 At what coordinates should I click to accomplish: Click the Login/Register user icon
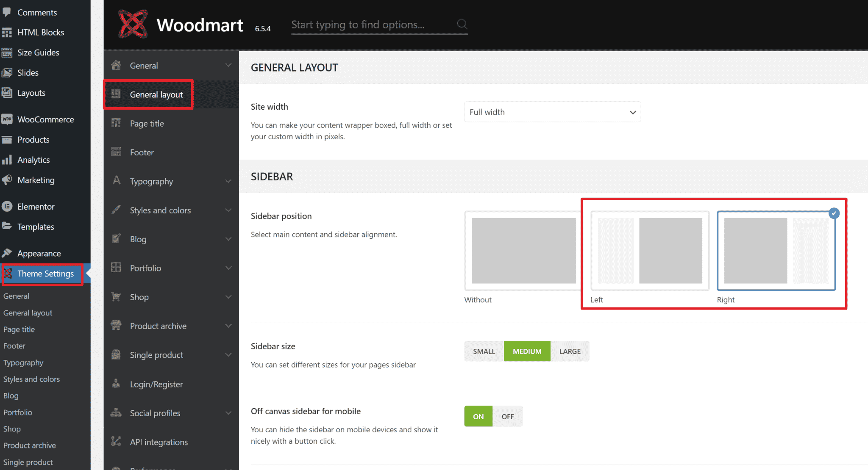click(116, 384)
